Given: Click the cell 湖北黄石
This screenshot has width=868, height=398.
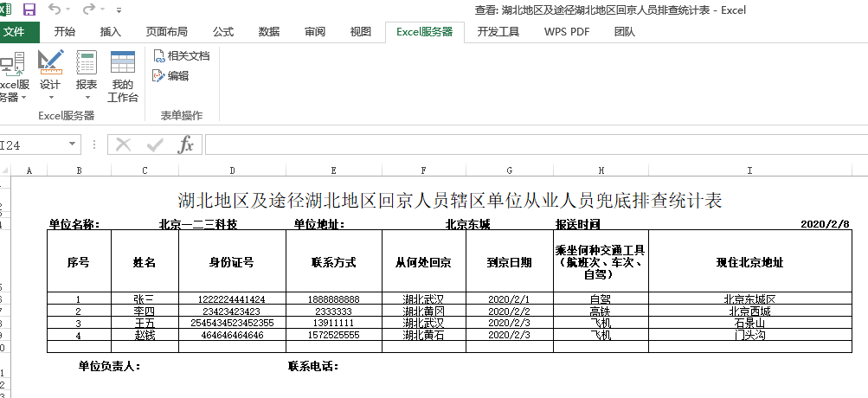Looking at the screenshot, I should pyautogui.click(x=424, y=335).
